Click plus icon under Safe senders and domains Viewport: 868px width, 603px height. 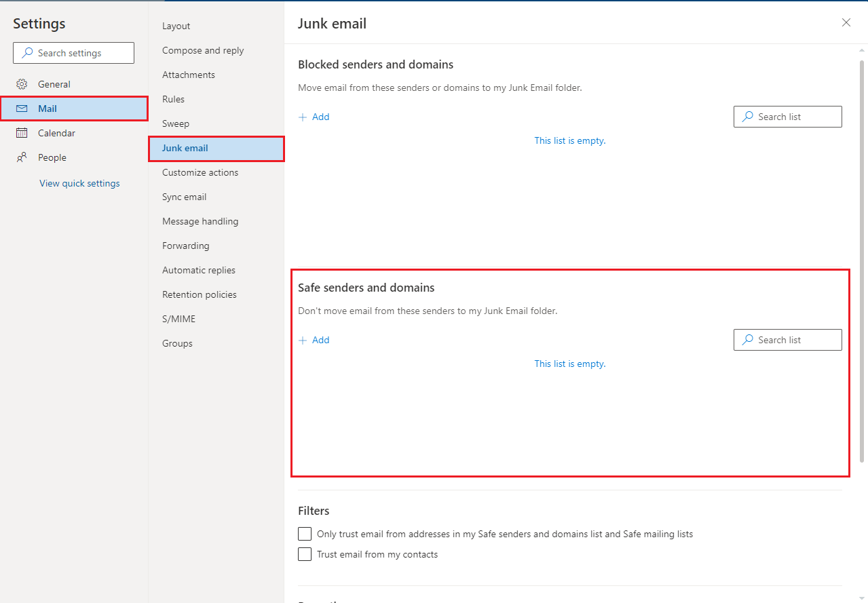coord(303,340)
